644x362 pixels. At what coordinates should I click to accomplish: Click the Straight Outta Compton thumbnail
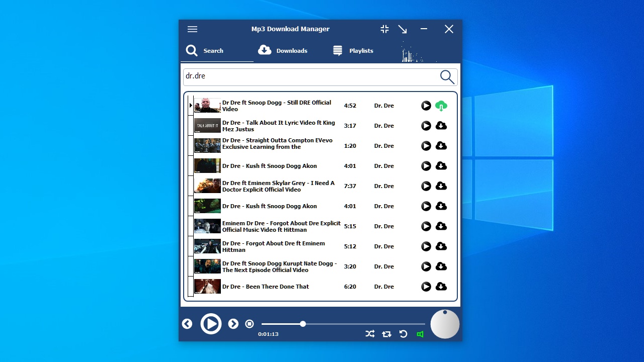(x=207, y=146)
